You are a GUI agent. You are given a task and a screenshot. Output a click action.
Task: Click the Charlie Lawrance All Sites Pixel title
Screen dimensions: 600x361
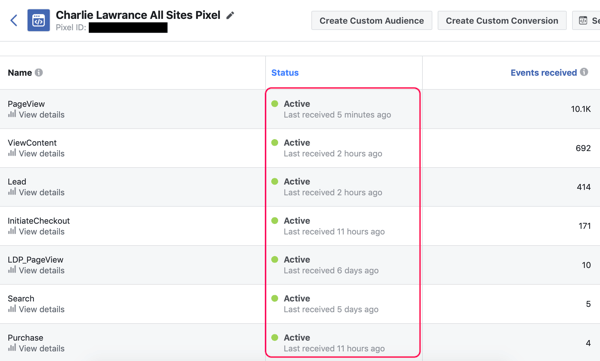[x=138, y=15]
